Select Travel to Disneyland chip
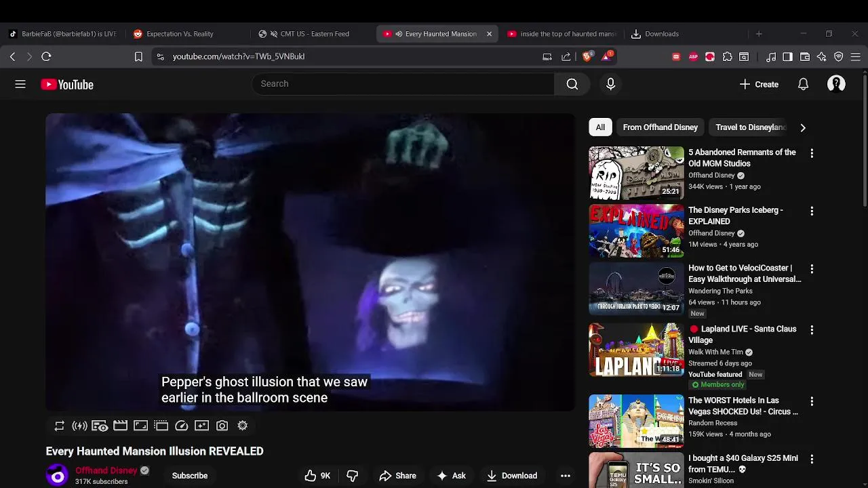868x488 pixels. click(x=750, y=127)
